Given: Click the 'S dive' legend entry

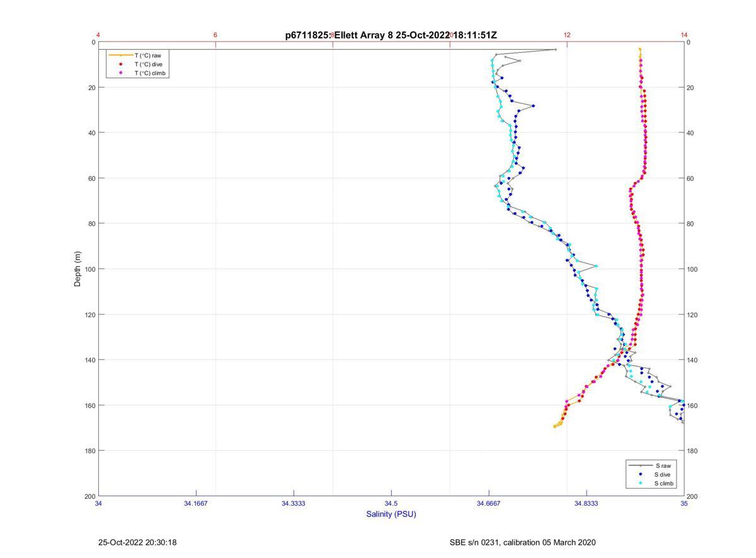Looking at the screenshot, I should [663, 474].
